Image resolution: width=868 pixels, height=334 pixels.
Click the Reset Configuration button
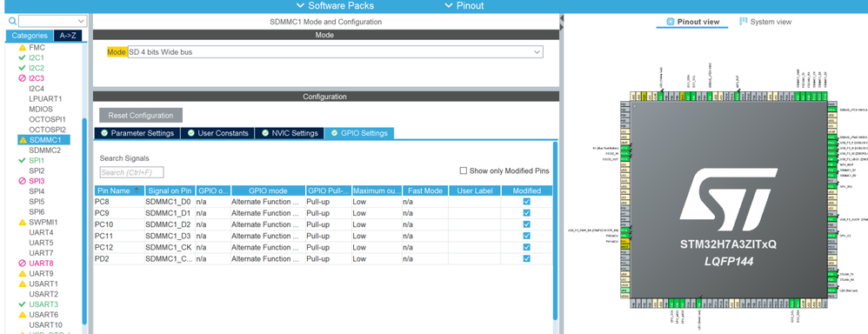click(x=141, y=115)
